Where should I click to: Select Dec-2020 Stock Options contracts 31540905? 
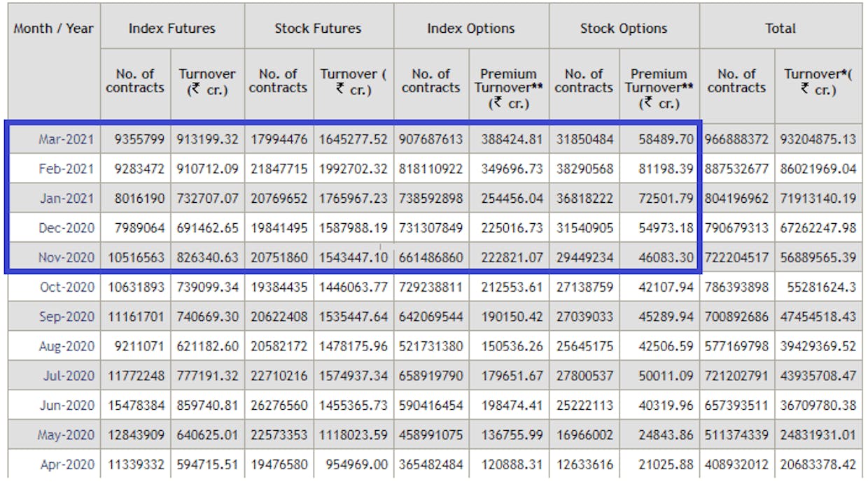[x=584, y=228]
